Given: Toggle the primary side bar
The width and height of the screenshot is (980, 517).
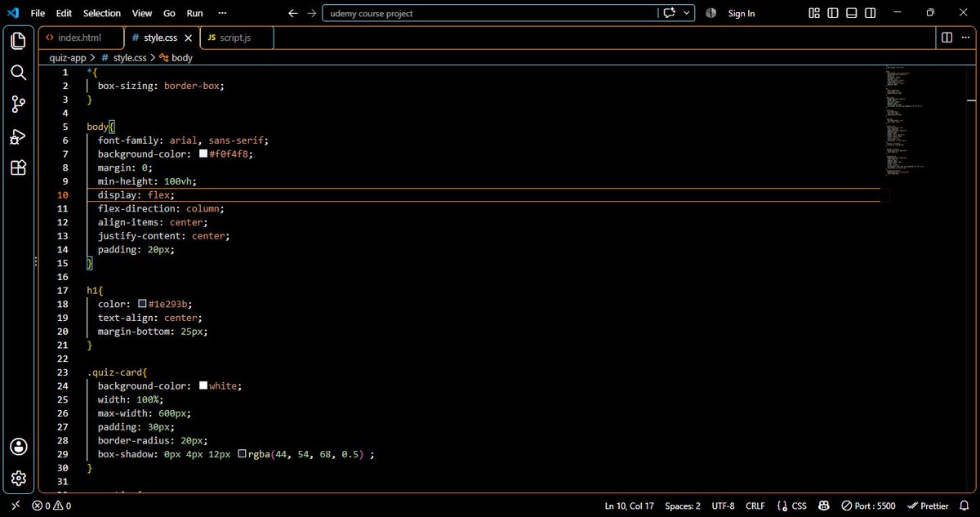Looking at the screenshot, I should point(833,13).
